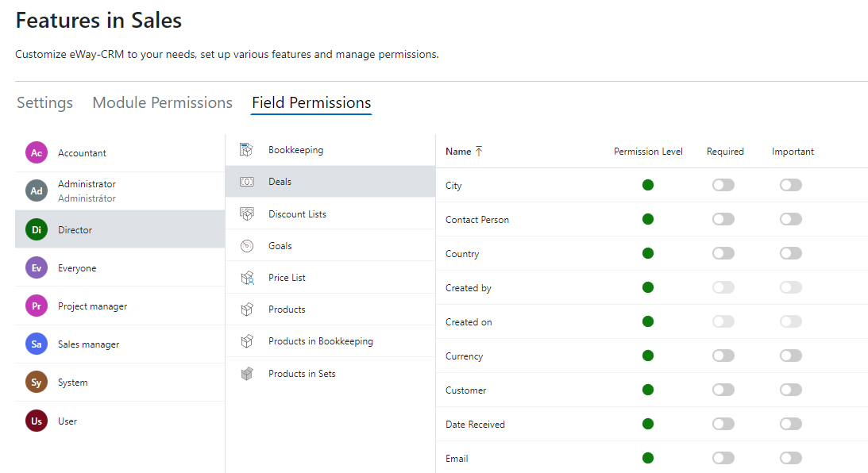Screen dimensions: 868x473
Task: Click the Products in Bookkeeping icon
Action: click(x=247, y=341)
